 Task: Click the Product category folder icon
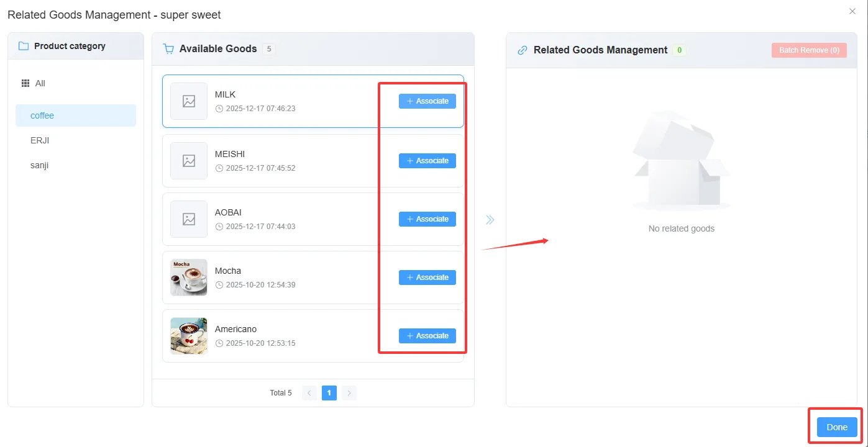(24, 46)
